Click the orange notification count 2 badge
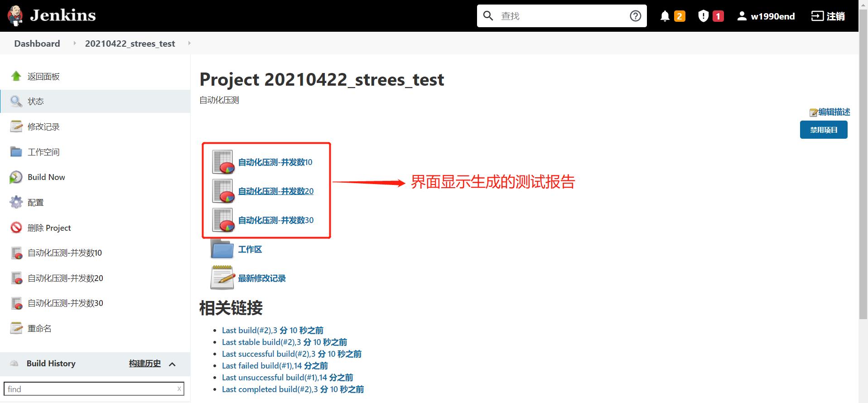This screenshot has width=868, height=403. [680, 16]
